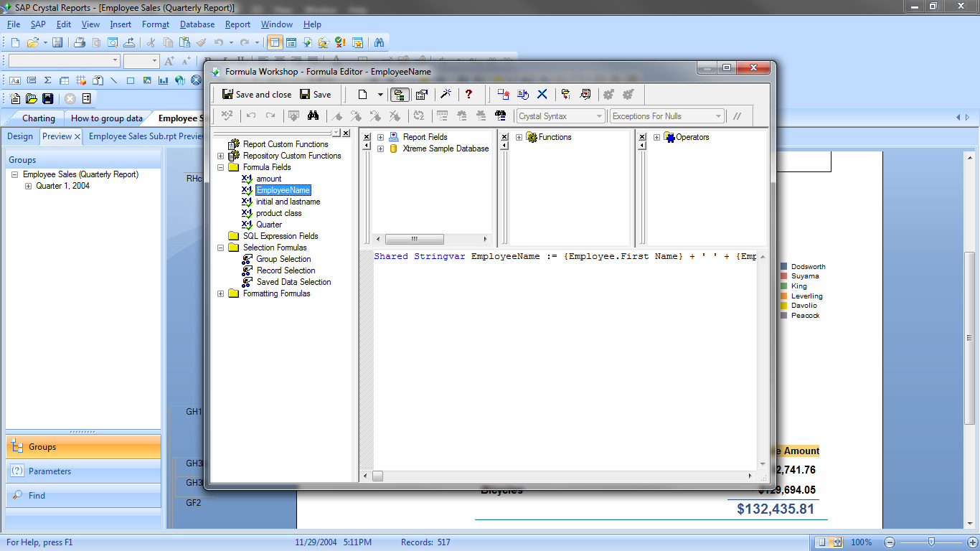Image resolution: width=980 pixels, height=551 pixels.
Task: Click the Export icon in main toolbar
Action: [x=130, y=42]
